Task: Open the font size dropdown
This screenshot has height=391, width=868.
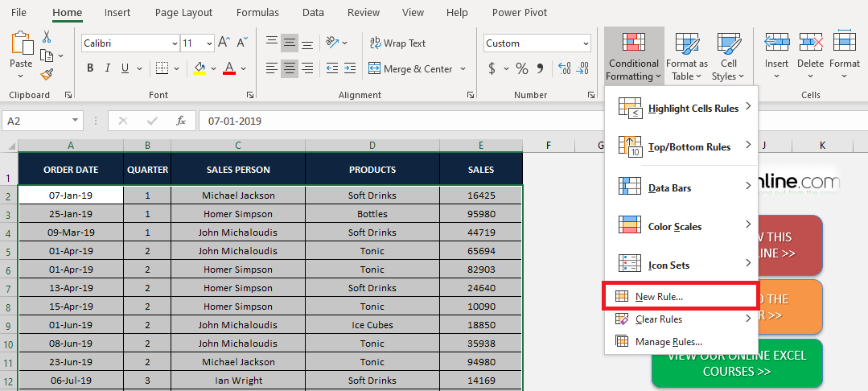Action: click(209, 43)
